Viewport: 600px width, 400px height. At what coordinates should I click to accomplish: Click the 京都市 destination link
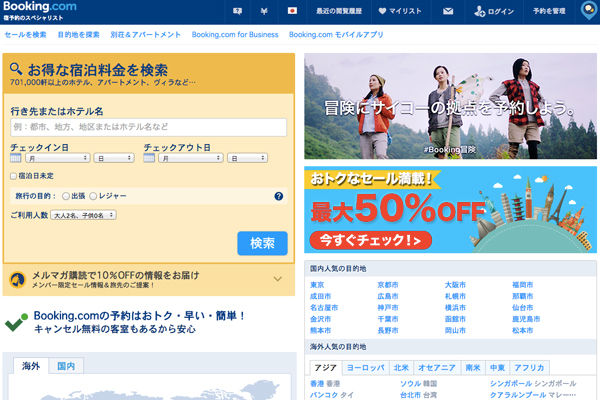[388, 285]
